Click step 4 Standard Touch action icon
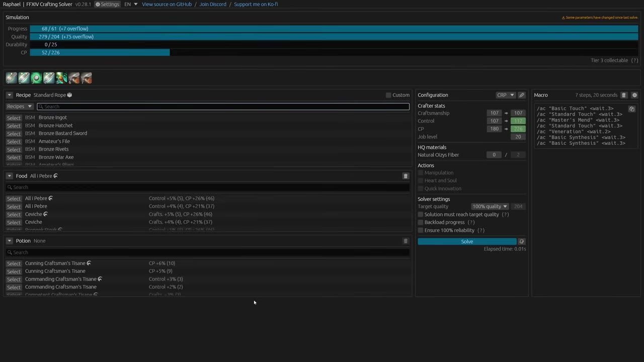The width and height of the screenshot is (644, 362). click(49, 78)
